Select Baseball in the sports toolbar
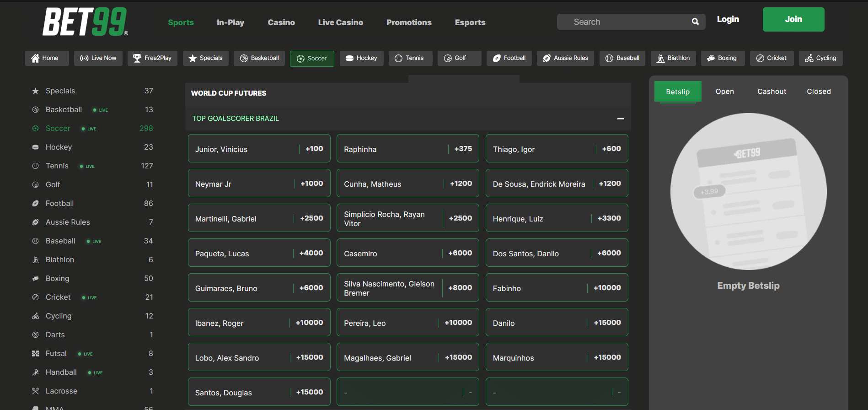This screenshot has width=868, height=410. (x=622, y=58)
